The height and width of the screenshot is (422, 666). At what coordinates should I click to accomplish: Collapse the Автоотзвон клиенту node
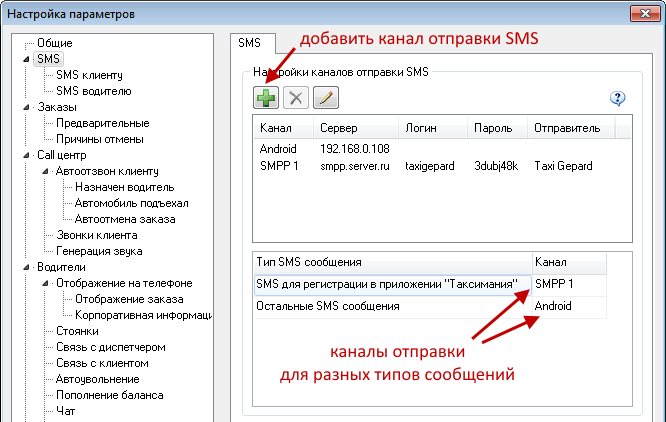tap(45, 171)
